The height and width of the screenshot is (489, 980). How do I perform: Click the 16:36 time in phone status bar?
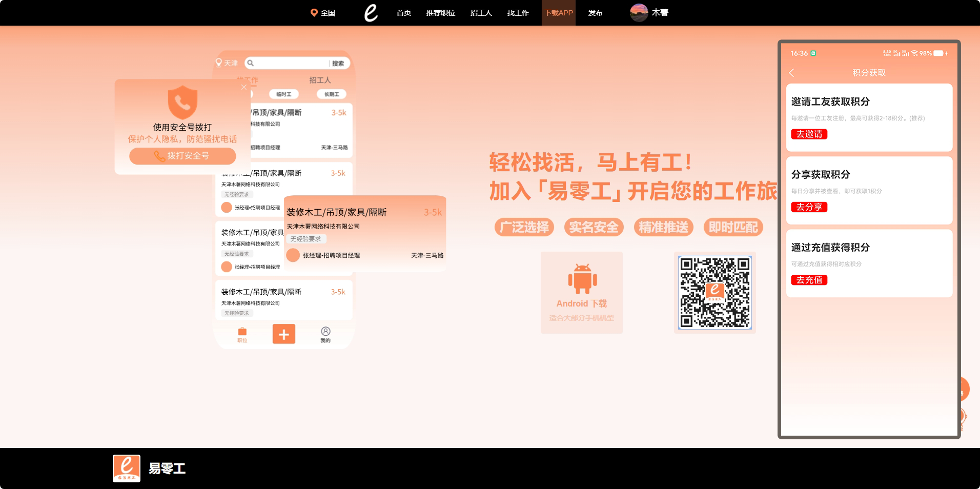click(799, 53)
